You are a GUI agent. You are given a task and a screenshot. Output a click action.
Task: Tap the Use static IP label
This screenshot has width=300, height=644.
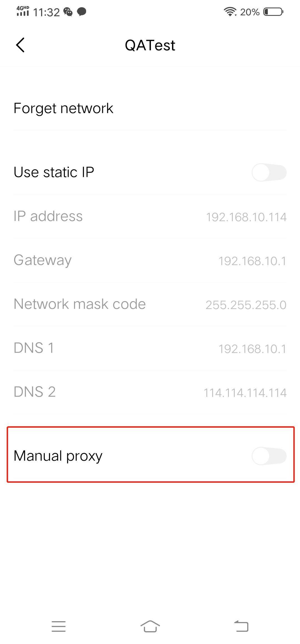click(54, 172)
